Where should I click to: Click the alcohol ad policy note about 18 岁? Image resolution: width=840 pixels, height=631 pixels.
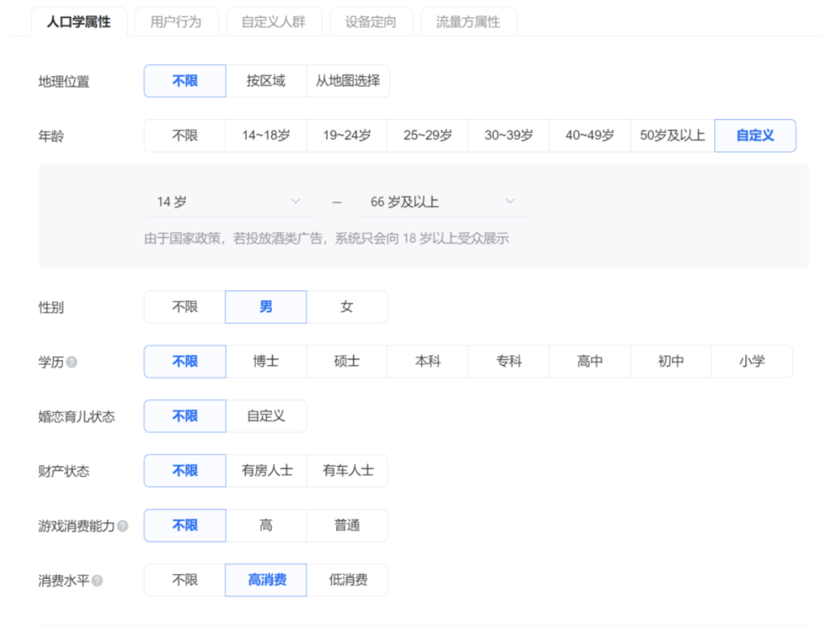coord(326,239)
